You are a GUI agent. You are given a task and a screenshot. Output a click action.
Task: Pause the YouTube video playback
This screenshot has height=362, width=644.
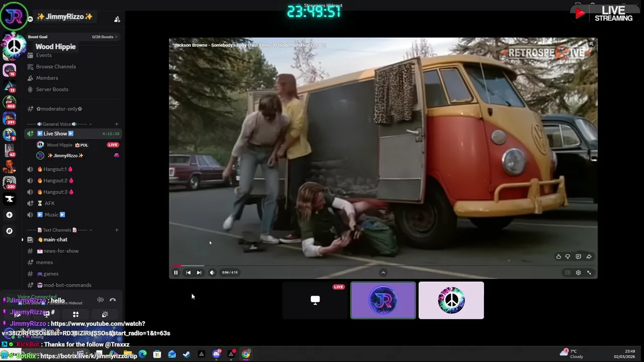click(x=176, y=273)
